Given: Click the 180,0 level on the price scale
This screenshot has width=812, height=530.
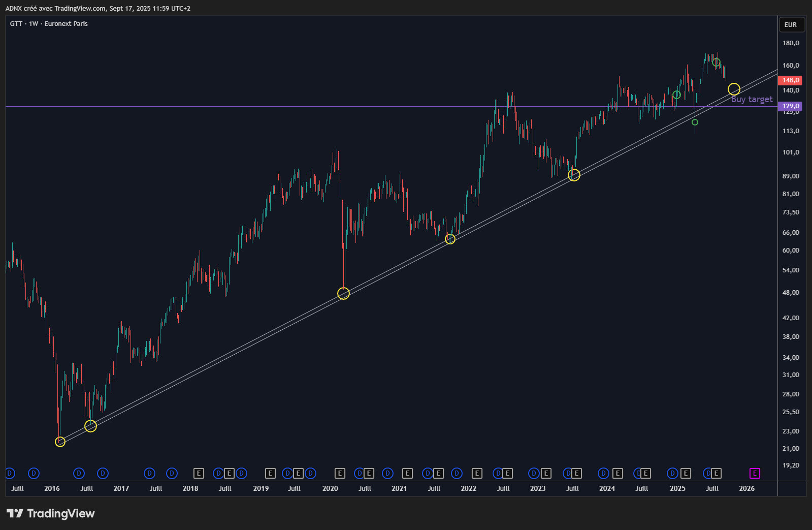Looking at the screenshot, I should coord(791,43).
